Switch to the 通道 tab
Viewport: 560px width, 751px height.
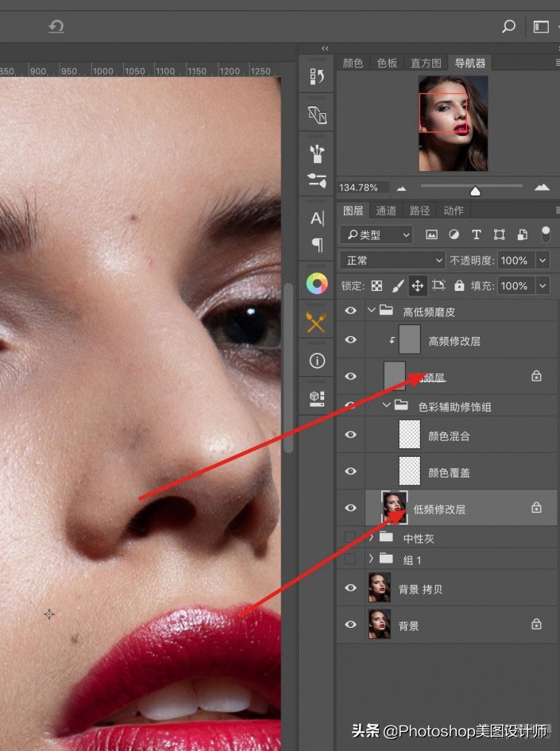[x=386, y=211]
